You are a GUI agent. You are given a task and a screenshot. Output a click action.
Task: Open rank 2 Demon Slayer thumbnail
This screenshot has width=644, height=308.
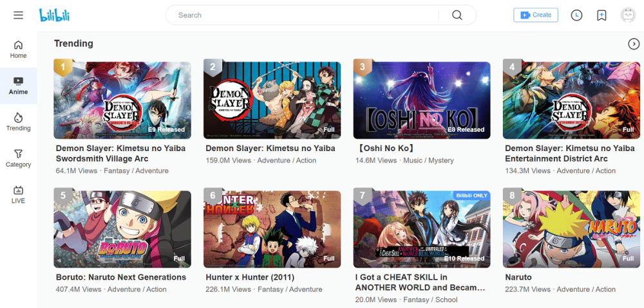272,100
